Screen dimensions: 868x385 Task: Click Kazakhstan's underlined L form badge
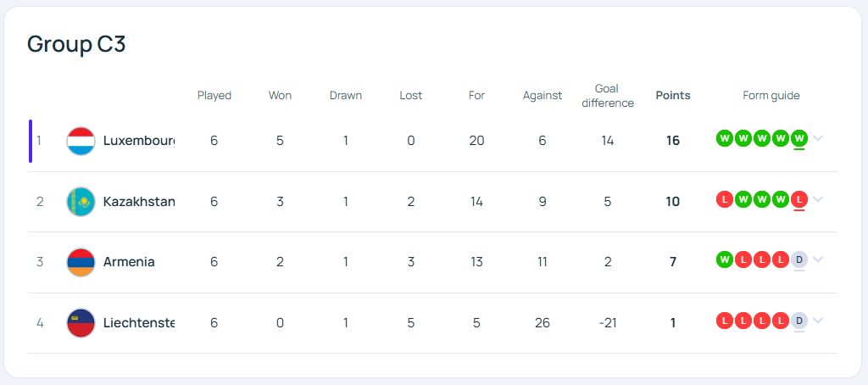pyautogui.click(x=798, y=199)
